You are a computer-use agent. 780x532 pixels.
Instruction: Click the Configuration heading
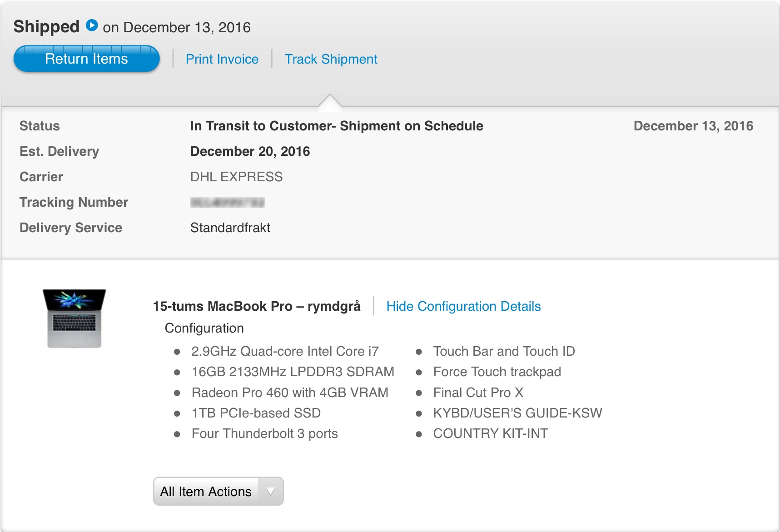click(204, 328)
